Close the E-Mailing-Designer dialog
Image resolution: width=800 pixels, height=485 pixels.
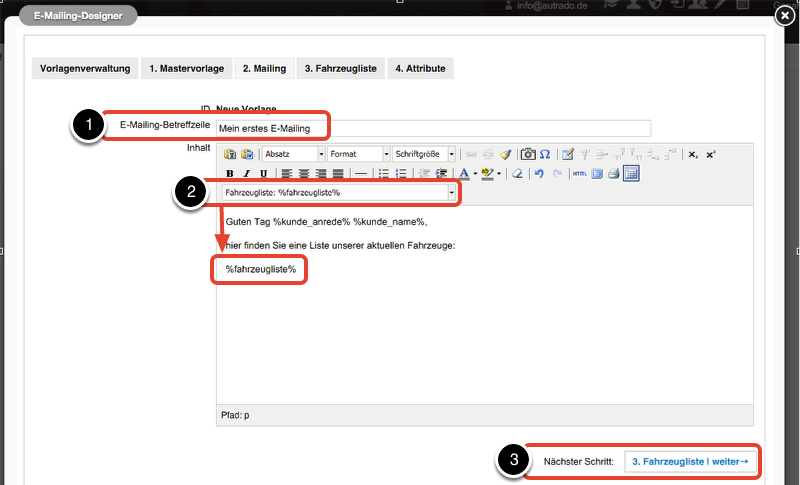coord(785,15)
